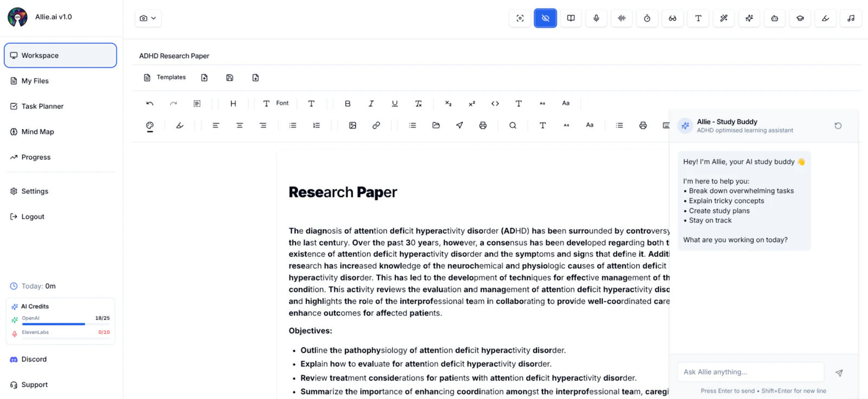Open the H heading level dropdown
Viewport: 868px width, 399px height.
(233, 103)
